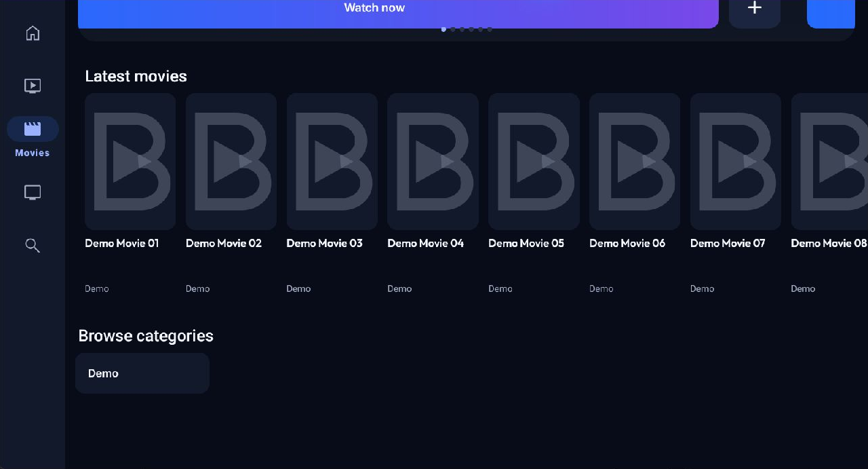Select the last carousel page dot
The height and width of the screenshot is (469, 868).
(x=490, y=29)
